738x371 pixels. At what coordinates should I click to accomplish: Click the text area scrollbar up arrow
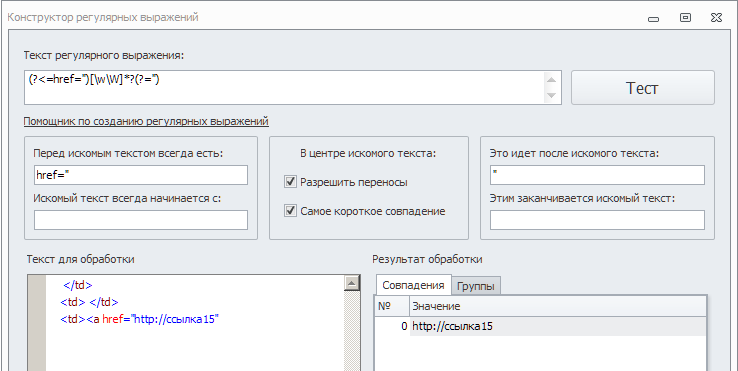click(352, 283)
